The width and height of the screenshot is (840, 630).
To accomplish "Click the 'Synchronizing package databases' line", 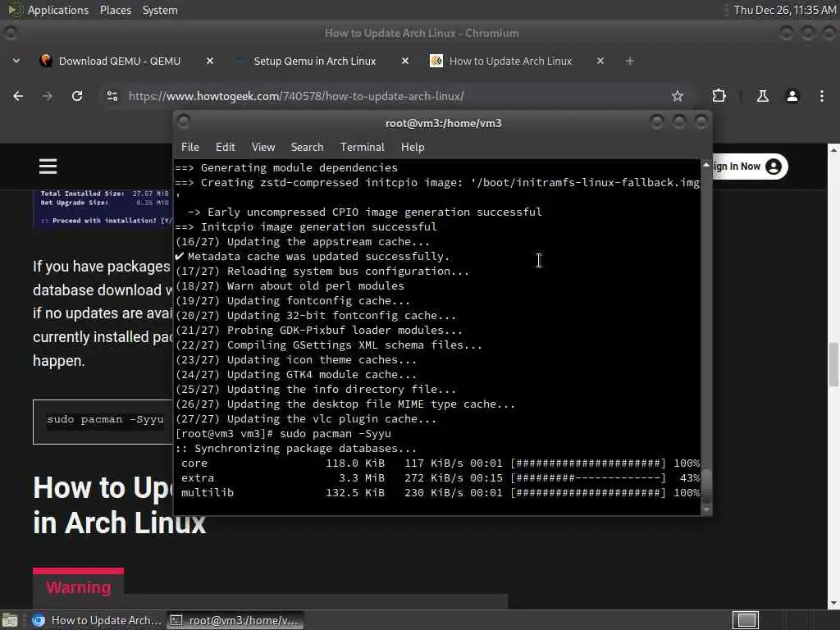I will (x=295, y=449).
